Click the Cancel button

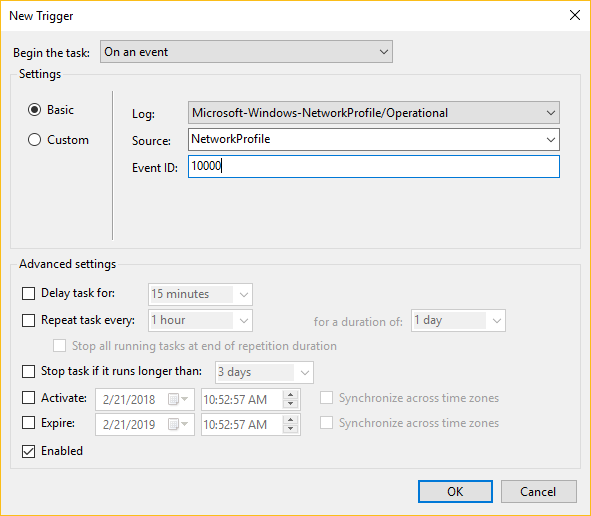538,492
